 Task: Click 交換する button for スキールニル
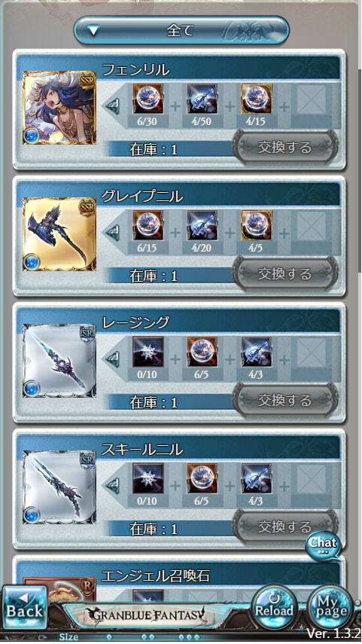[x=285, y=526]
